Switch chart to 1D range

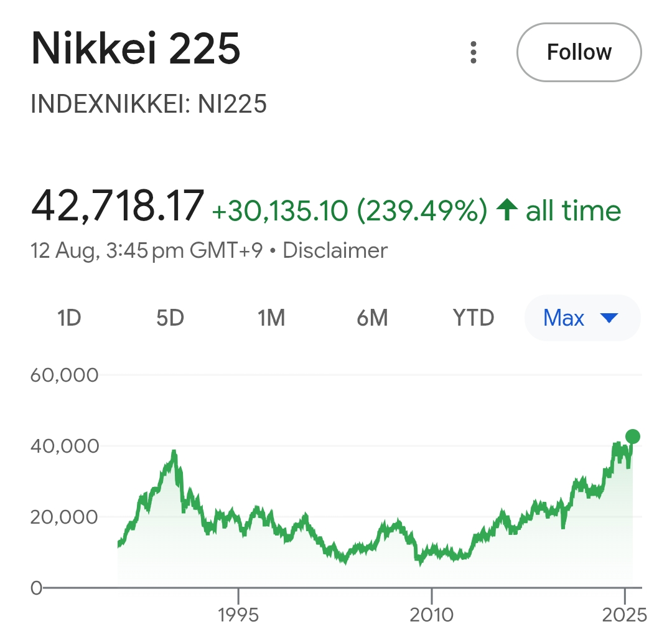tap(69, 318)
